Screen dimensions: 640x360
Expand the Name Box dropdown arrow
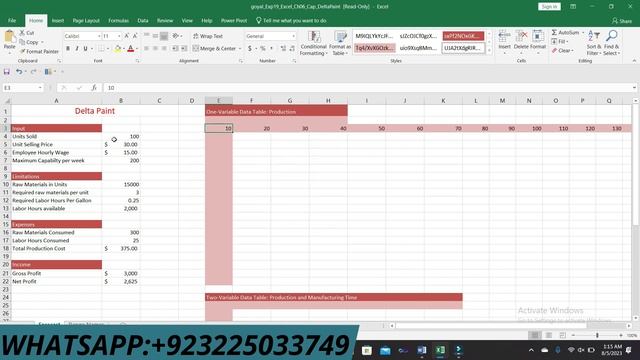pyautogui.click(x=40, y=88)
